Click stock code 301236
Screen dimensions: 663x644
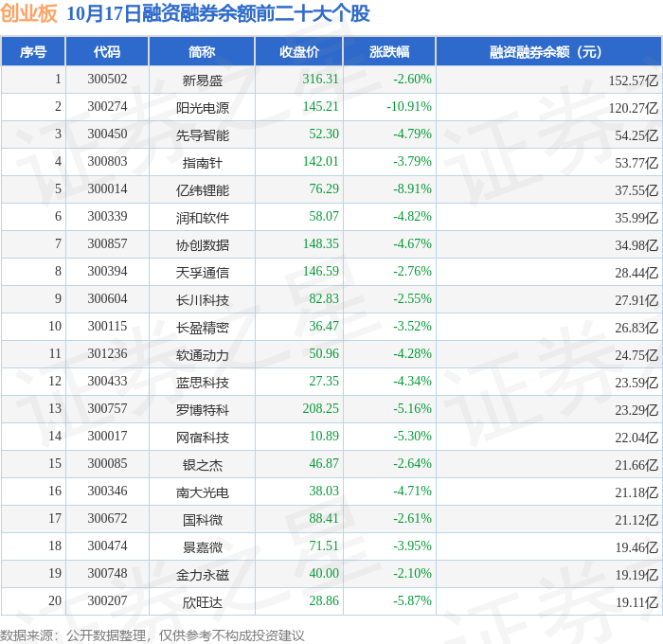[107, 354]
